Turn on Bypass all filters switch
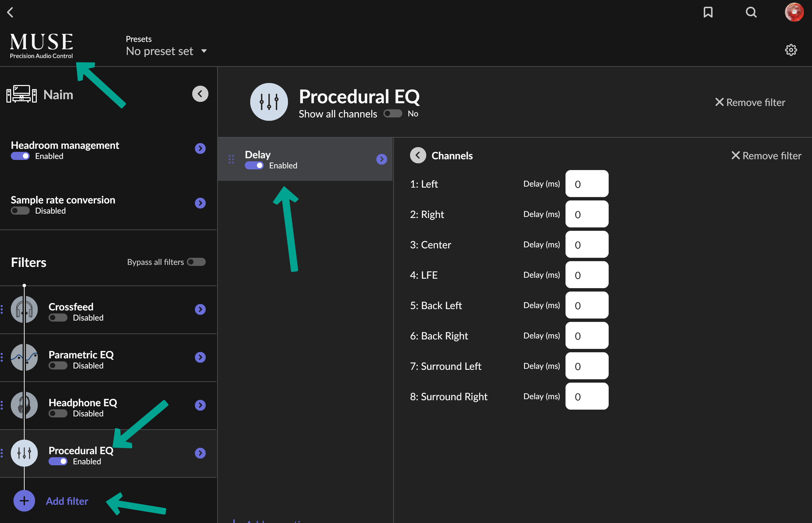Viewport: 812px width, 523px height. tap(196, 262)
